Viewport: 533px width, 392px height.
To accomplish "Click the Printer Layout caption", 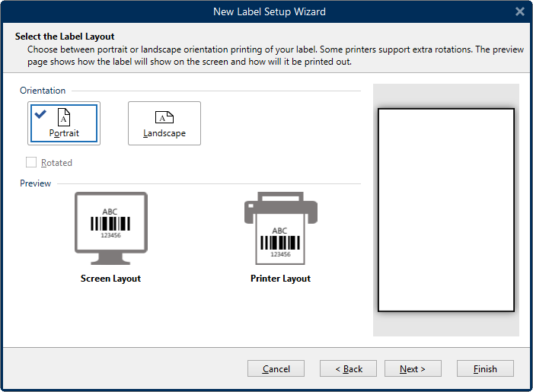I will coord(280,279).
